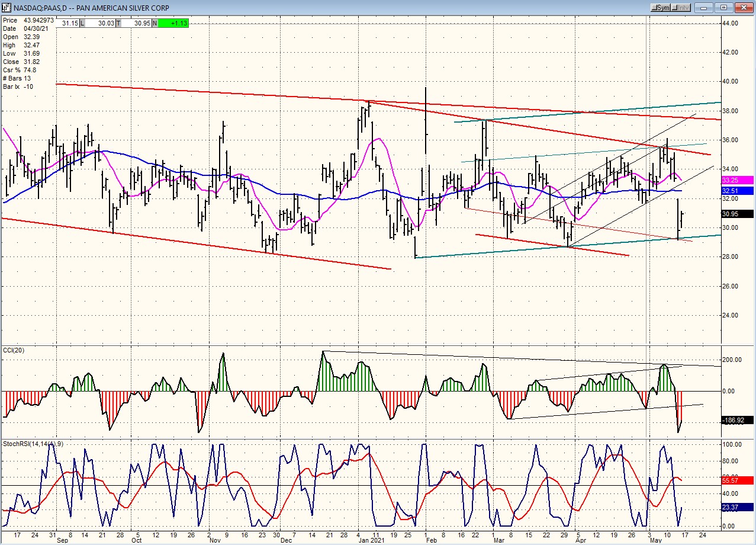Screen dimensions: 756x545
Task: Click the black 30.95 last price label
Action: [737, 214]
